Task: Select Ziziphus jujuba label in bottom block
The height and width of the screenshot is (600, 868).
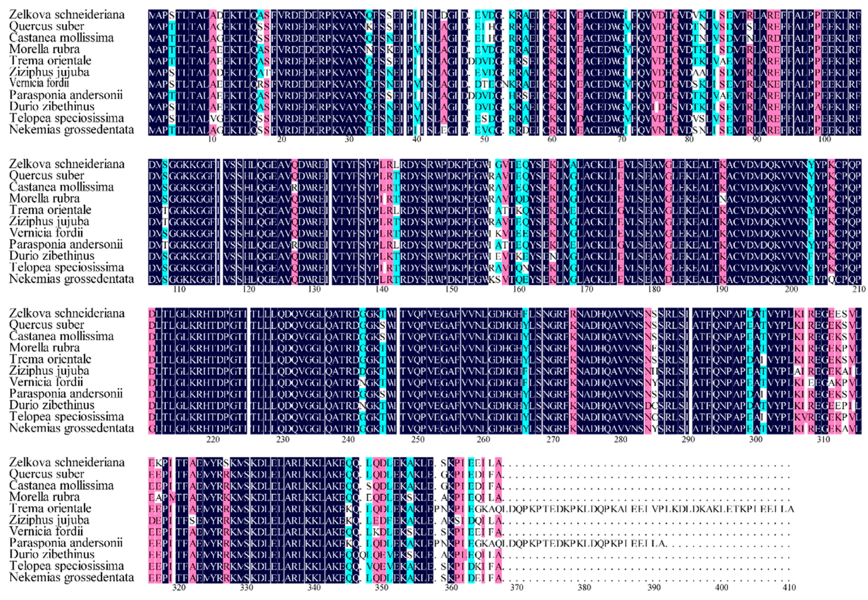Action: tap(49, 520)
